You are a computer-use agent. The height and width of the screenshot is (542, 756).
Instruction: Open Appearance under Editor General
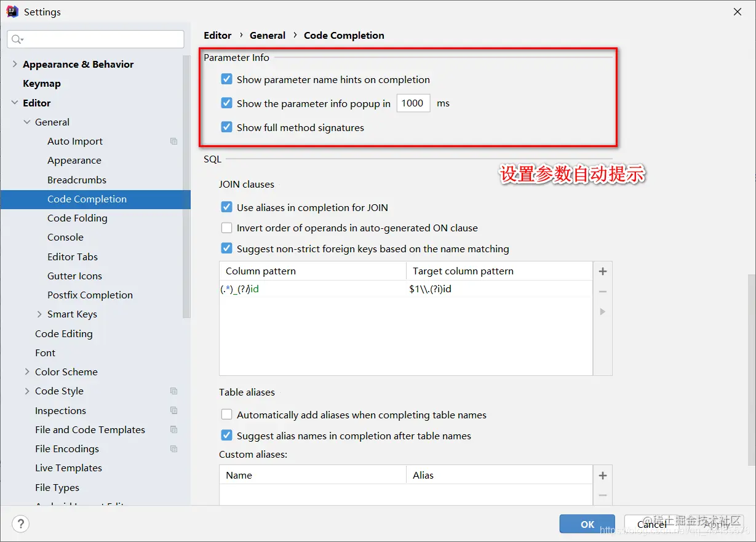pyautogui.click(x=74, y=160)
